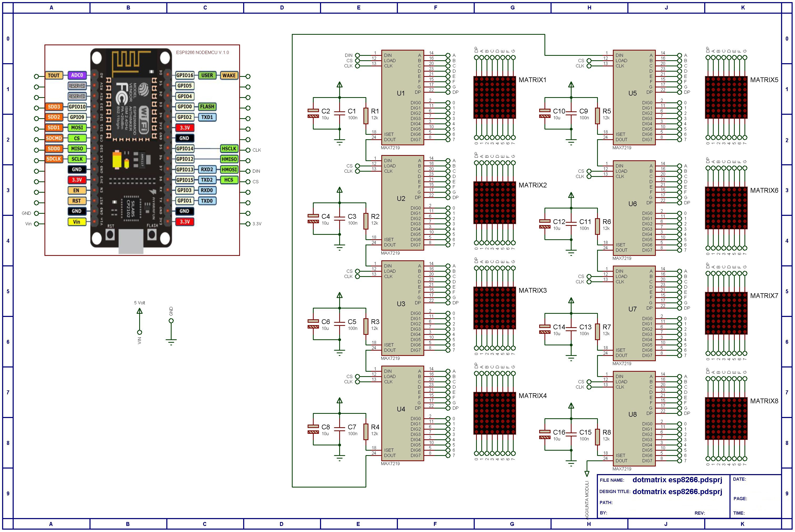Select the U2 MAX7219 chip
The width and height of the screenshot is (795, 532).
(x=403, y=202)
